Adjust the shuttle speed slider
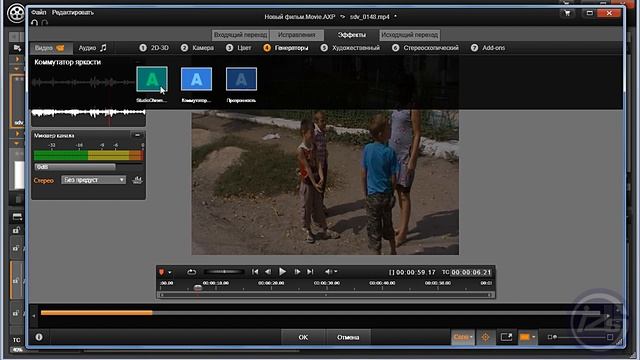The image size is (640, 360). pos(224,272)
